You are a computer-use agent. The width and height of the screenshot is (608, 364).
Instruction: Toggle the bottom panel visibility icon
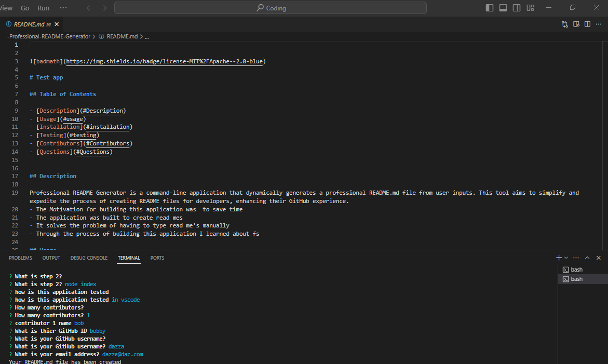point(502,8)
